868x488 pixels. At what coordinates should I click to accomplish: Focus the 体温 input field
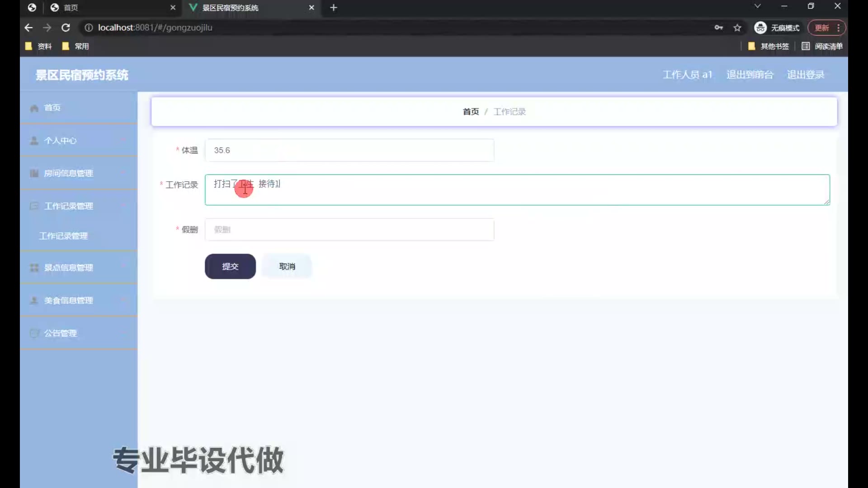tap(349, 150)
